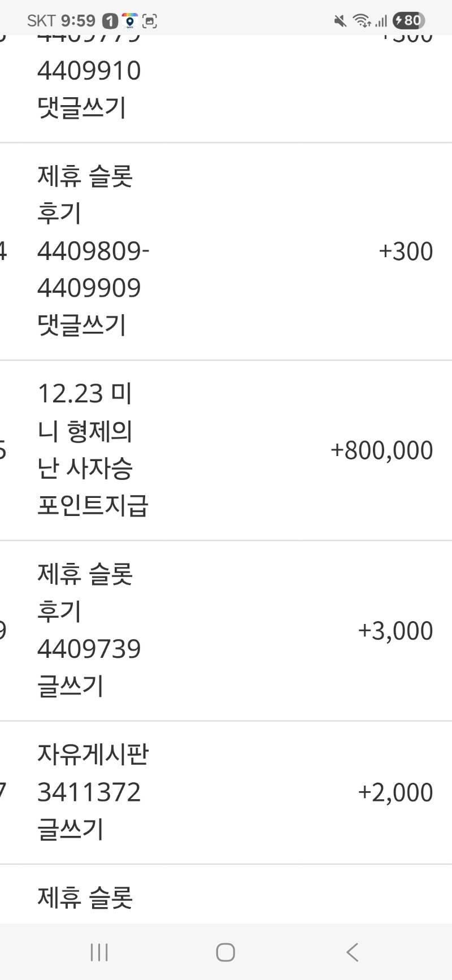
Task: Tap the screenshot capture status icon
Action: [x=149, y=21]
